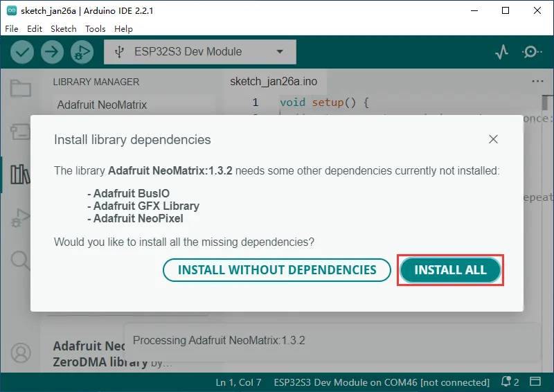This screenshot has width=554, height=392.
Task: Start the Debug play-bug icon
Action: click(x=82, y=52)
